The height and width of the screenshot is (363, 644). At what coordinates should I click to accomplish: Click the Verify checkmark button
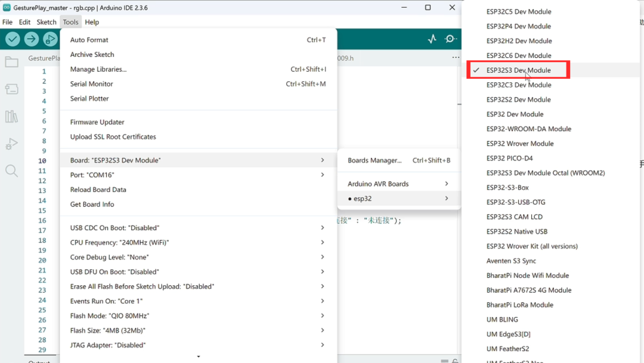pos(13,39)
